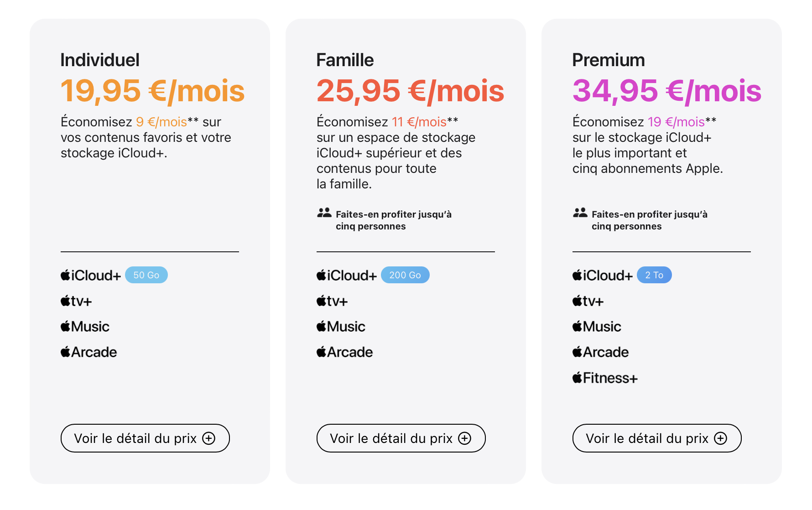The width and height of the screenshot is (812, 510).
Task: Click the 34,95 €/mois Premium price
Action: [667, 91]
